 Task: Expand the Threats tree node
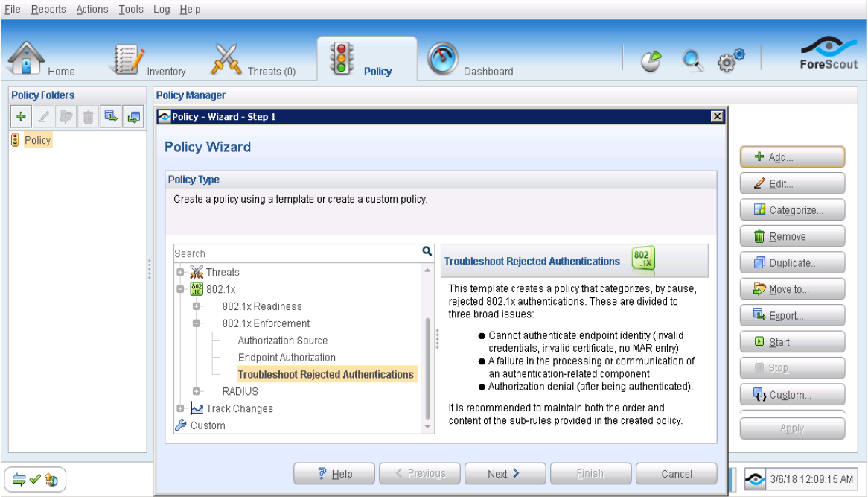coord(180,272)
